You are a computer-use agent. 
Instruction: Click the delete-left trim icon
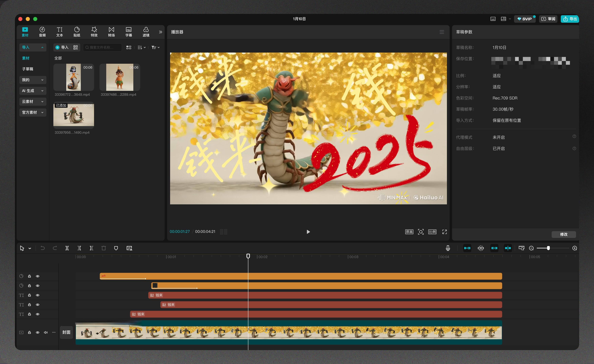point(79,248)
